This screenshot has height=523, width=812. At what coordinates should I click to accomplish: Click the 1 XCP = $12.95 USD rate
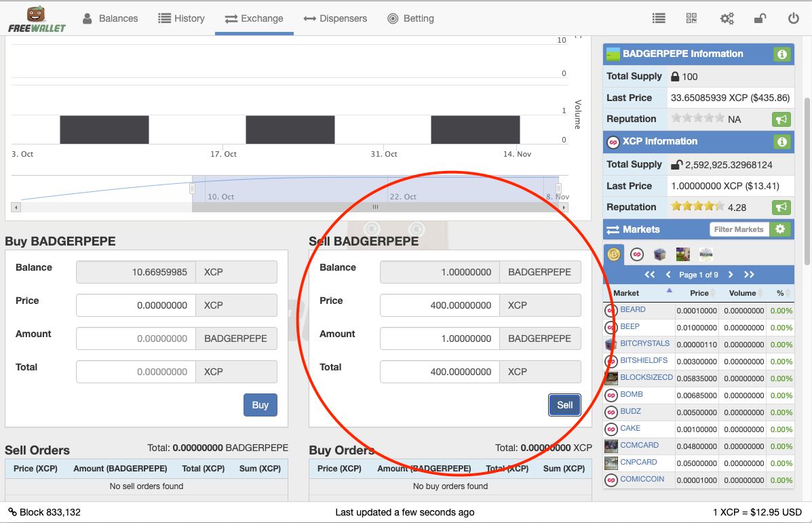click(757, 512)
